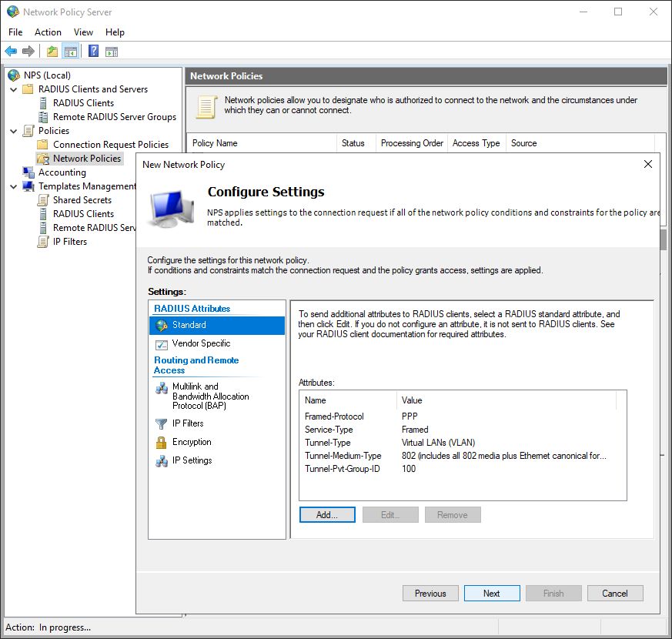Screen dimensions: 672x639
Task: Select Encryption in the Settings list
Action: click(x=217, y=442)
